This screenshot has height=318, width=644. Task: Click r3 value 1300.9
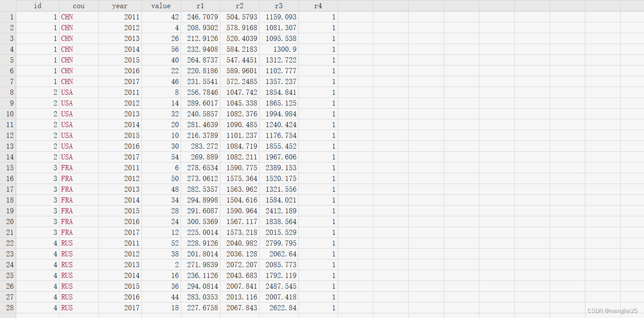279,49
